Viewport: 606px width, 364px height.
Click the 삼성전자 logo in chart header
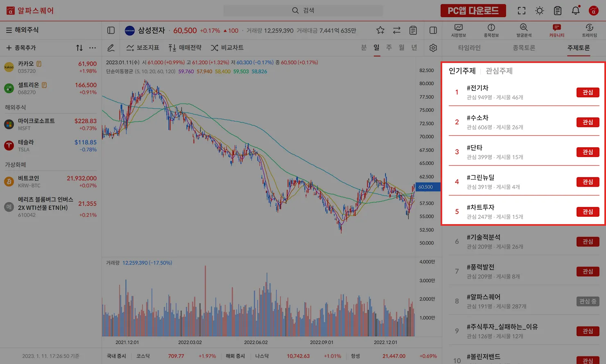[x=130, y=31]
